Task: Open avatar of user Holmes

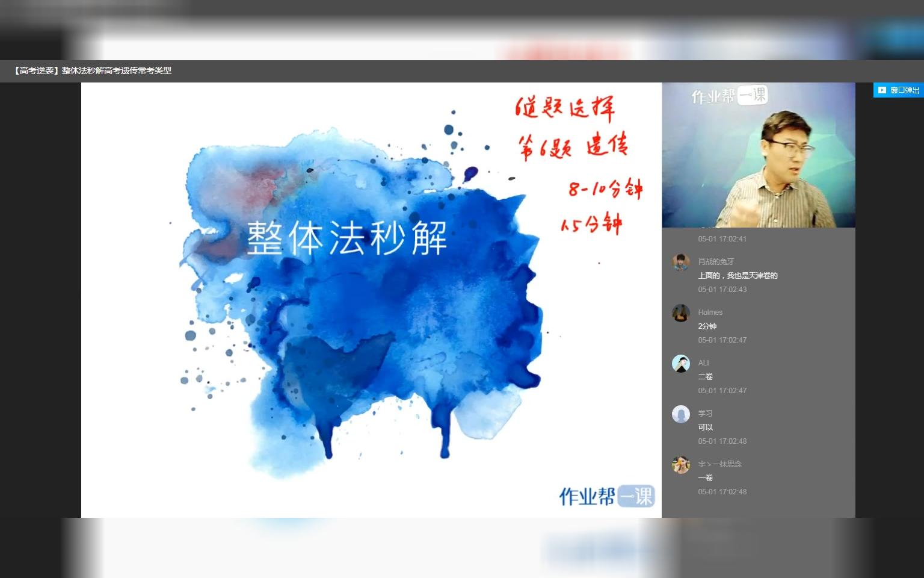Action: coord(681,313)
